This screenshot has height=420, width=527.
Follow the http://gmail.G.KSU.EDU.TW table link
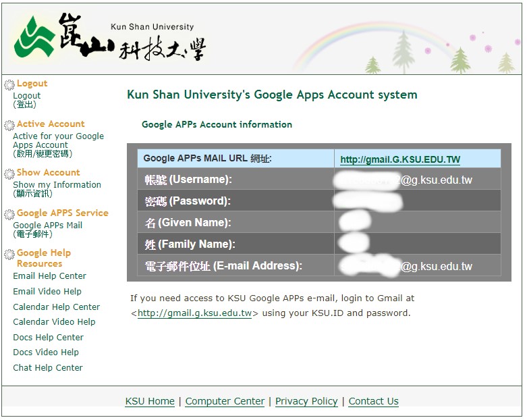point(400,159)
